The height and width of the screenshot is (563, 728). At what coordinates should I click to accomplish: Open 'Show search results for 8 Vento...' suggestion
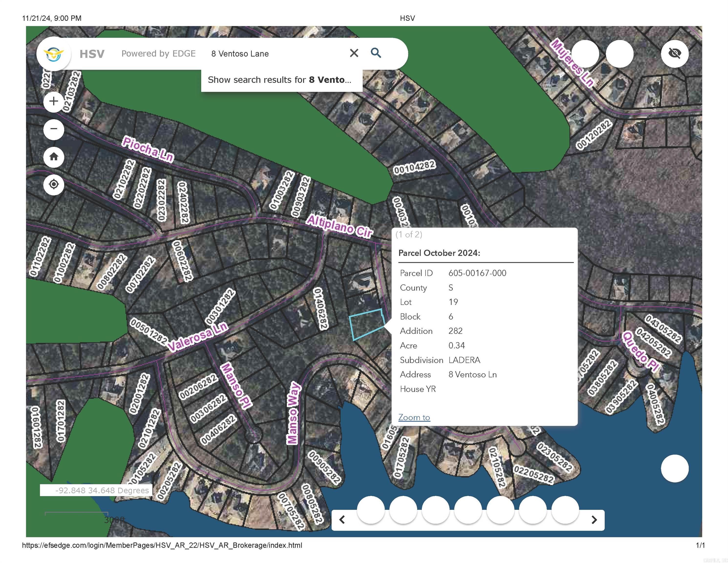[x=280, y=80]
